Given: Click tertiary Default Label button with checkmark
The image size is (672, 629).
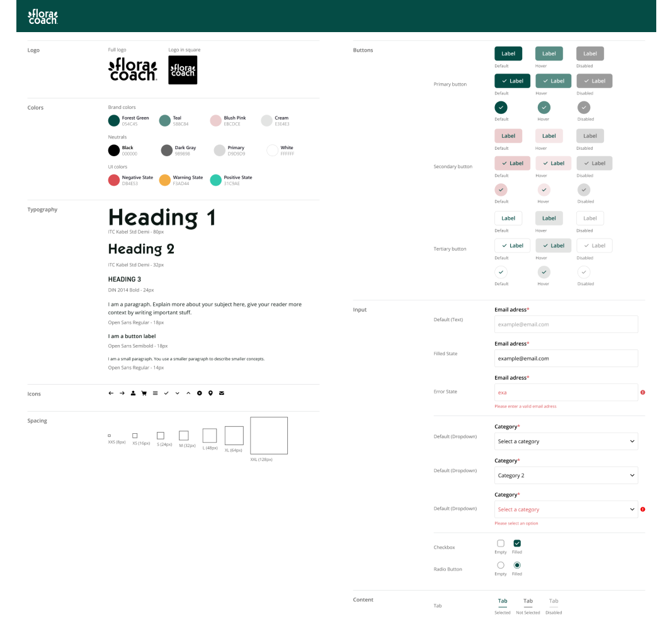Looking at the screenshot, I should pyautogui.click(x=513, y=246).
